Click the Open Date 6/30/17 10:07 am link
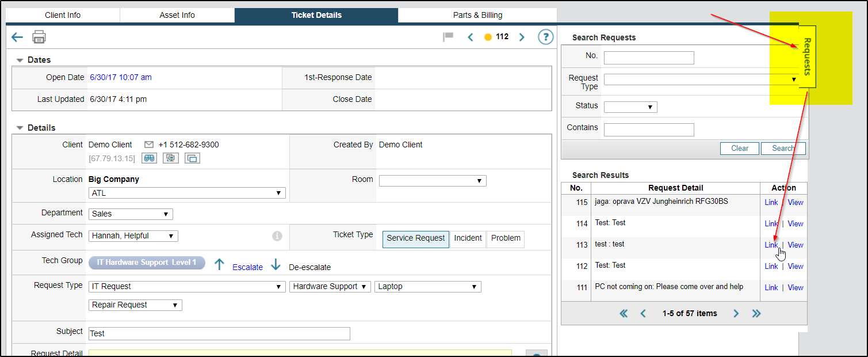Screen dimensions: 868x357 pyautogui.click(x=121, y=77)
